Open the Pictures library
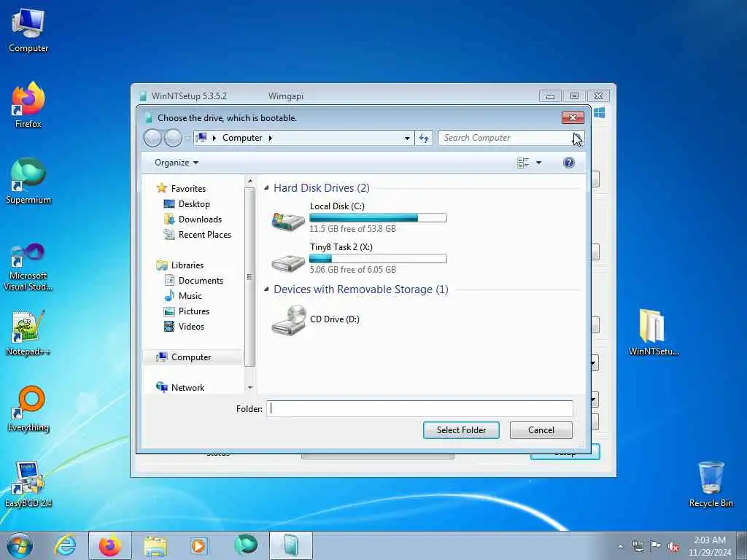747x560 pixels. (193, 311)
